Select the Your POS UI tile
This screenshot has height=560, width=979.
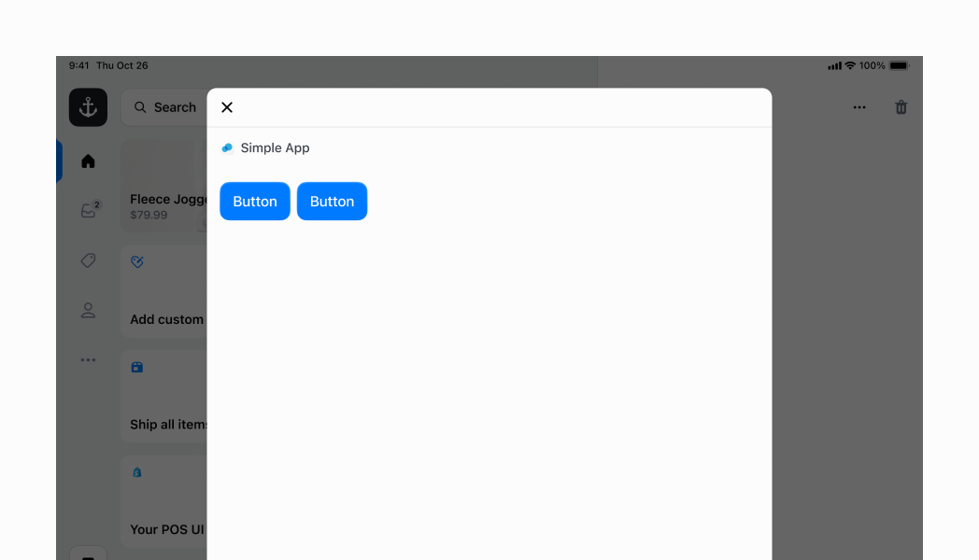pyautogui.click(x=163, y=501)
